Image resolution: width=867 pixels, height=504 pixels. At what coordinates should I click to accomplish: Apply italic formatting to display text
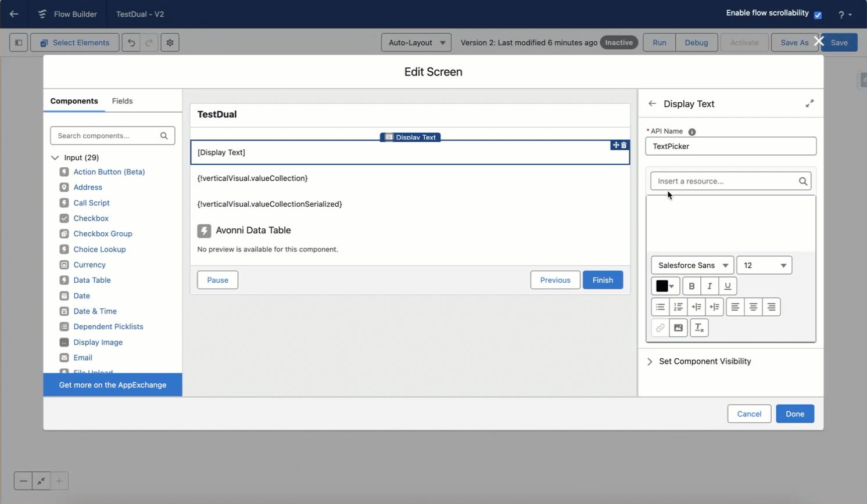(710, 286)
